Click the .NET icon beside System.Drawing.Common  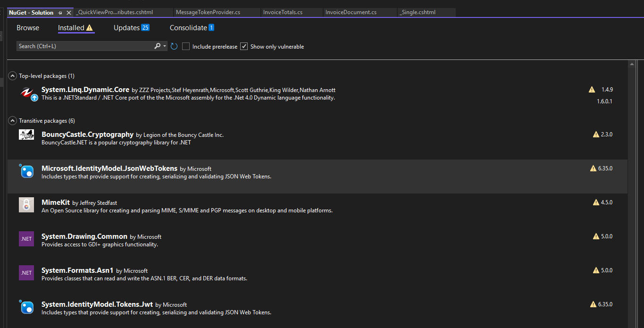click(26, 239)
